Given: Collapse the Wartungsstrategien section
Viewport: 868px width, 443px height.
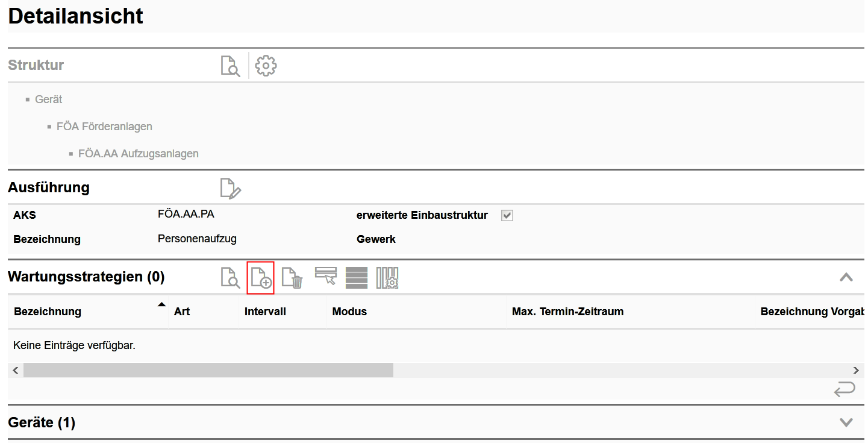Looking at the screenshot, I should (x=846, y=277).
